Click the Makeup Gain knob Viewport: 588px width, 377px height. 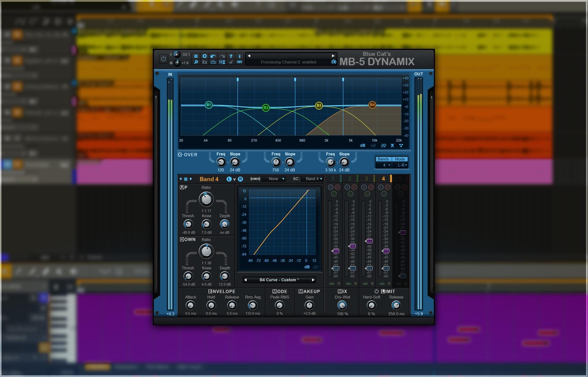coord(309,306)
